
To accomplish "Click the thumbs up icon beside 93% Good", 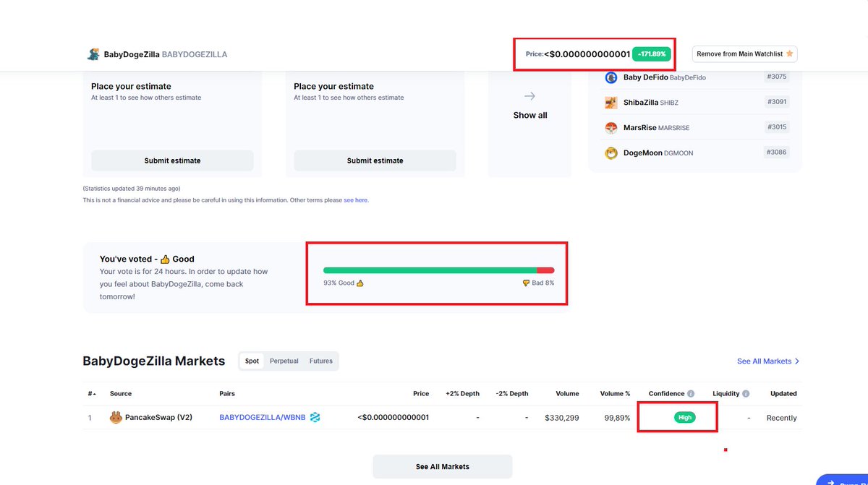I will click(360, 283).
